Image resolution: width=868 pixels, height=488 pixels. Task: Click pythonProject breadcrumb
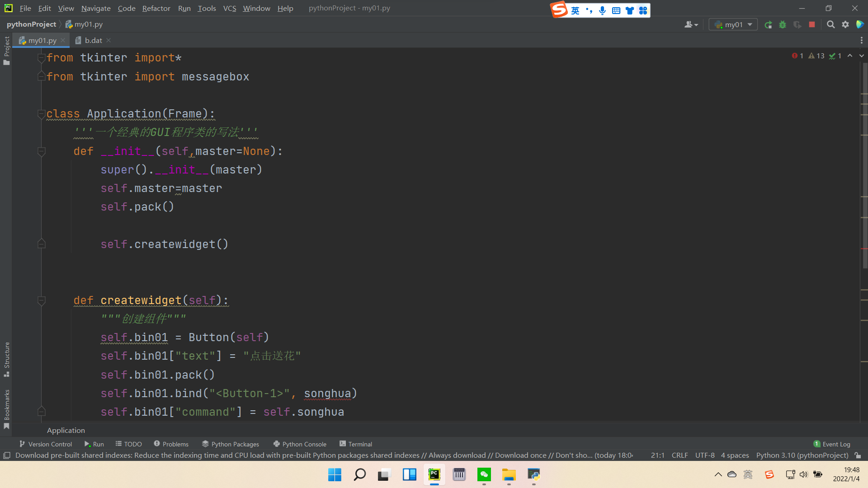point(31,24)
